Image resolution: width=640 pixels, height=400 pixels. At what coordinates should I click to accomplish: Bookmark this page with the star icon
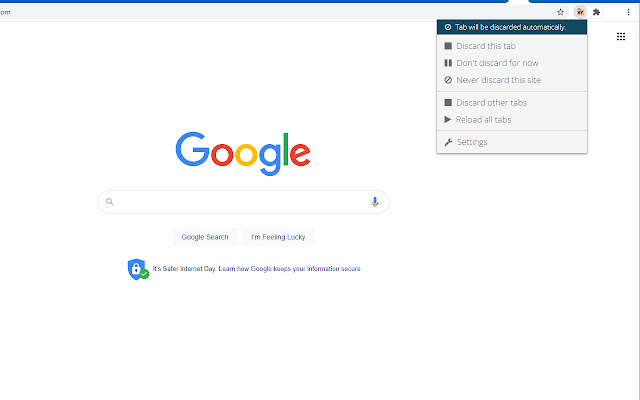coord(560,12)
